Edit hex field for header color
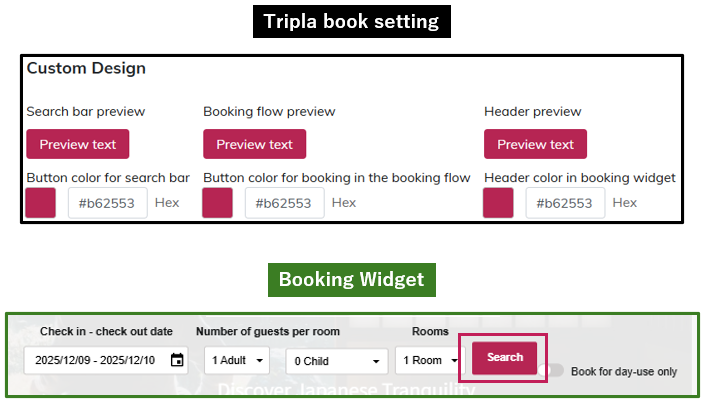The image size is (704, 401). pyautogui.click(x=566, y=203)
